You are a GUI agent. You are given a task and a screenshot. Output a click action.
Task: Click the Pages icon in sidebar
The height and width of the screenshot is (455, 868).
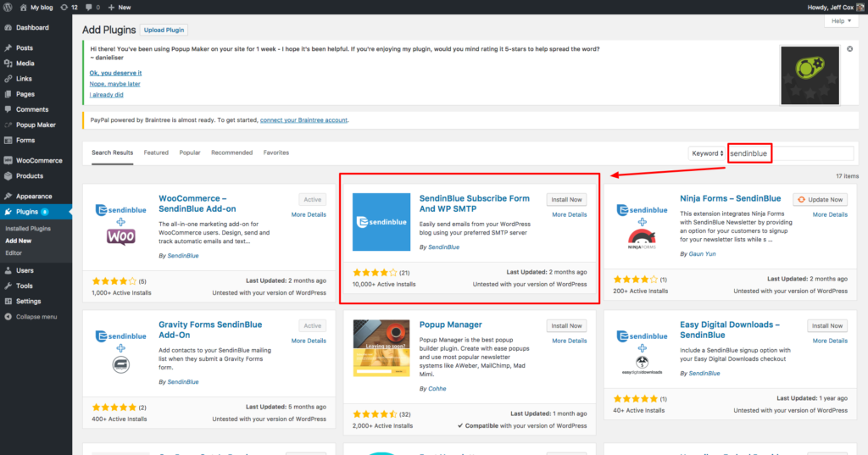coord(8,94)
